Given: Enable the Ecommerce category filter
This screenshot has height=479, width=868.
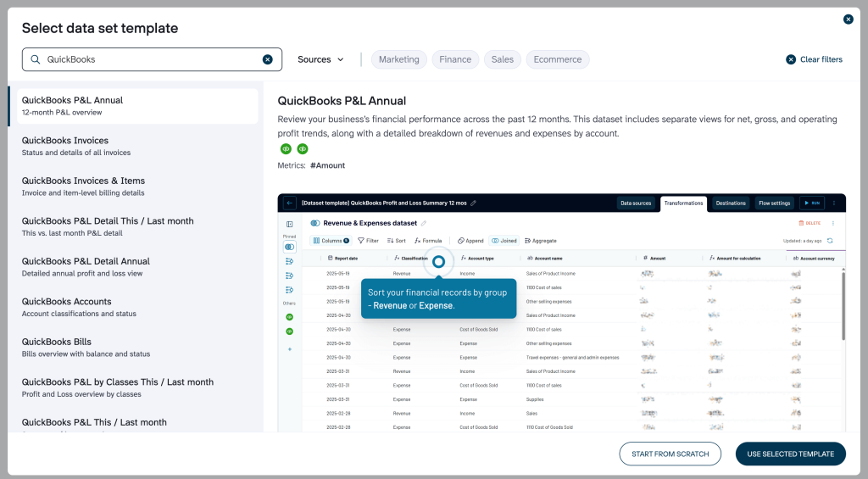Looking at the screenshot, I should point(557,59).
